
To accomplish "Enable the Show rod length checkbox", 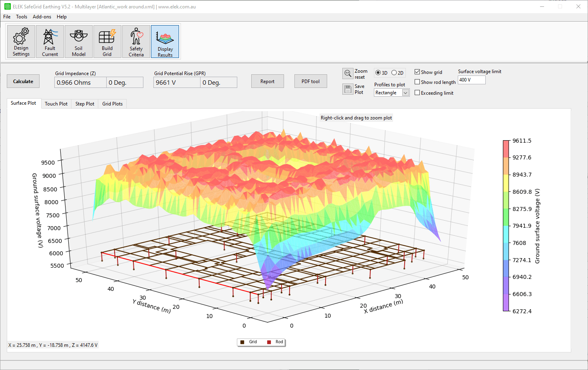I will click(417, 82).
